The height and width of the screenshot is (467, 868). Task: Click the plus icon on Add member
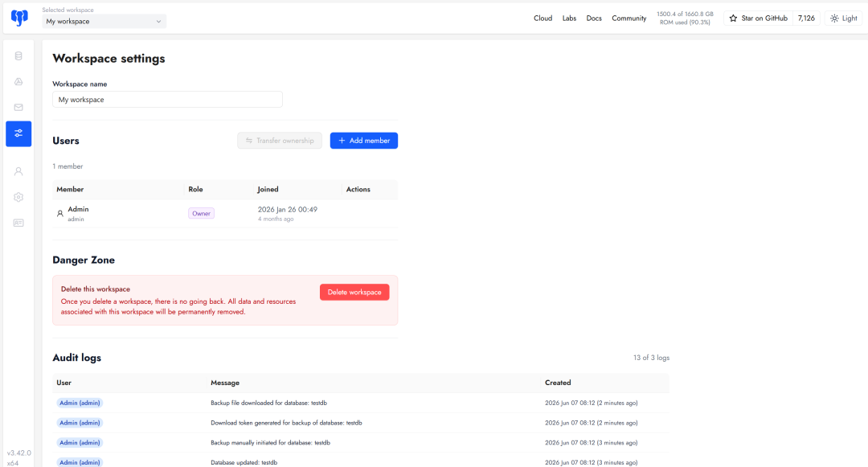(342, 141)
